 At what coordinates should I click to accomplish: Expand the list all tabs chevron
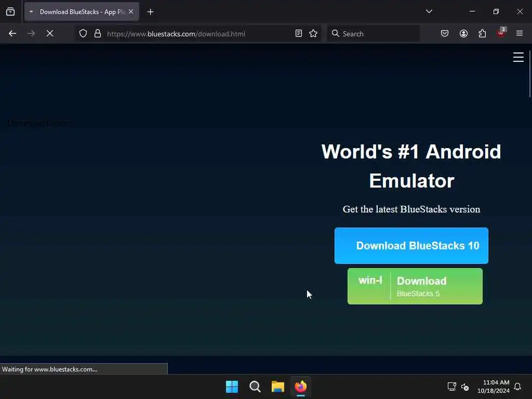429,11
